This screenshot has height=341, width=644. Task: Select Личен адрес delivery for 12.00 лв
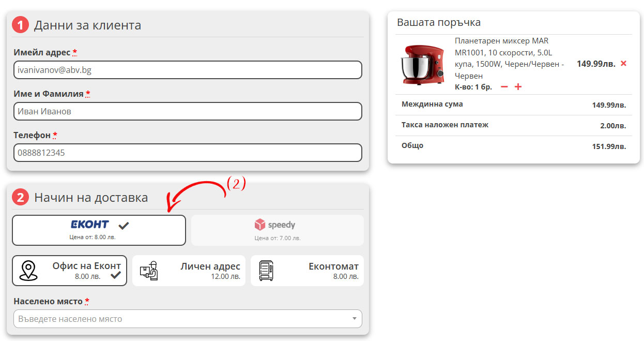[189, 270]
